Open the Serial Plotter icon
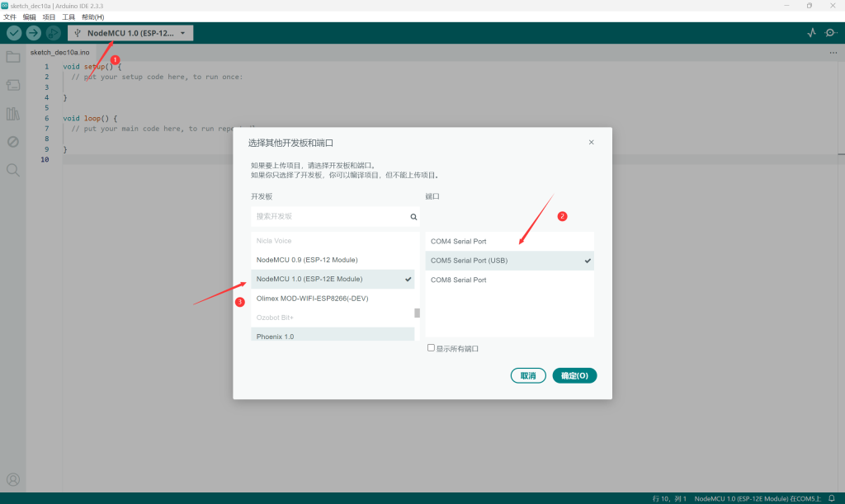 point(812,33)
